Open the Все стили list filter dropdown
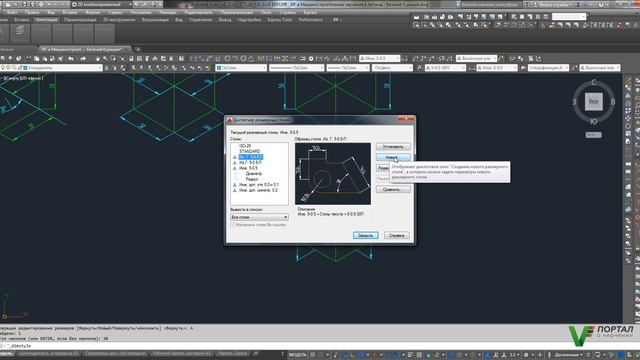Screen dimensions: 640x360 click(x=259, y=217)
